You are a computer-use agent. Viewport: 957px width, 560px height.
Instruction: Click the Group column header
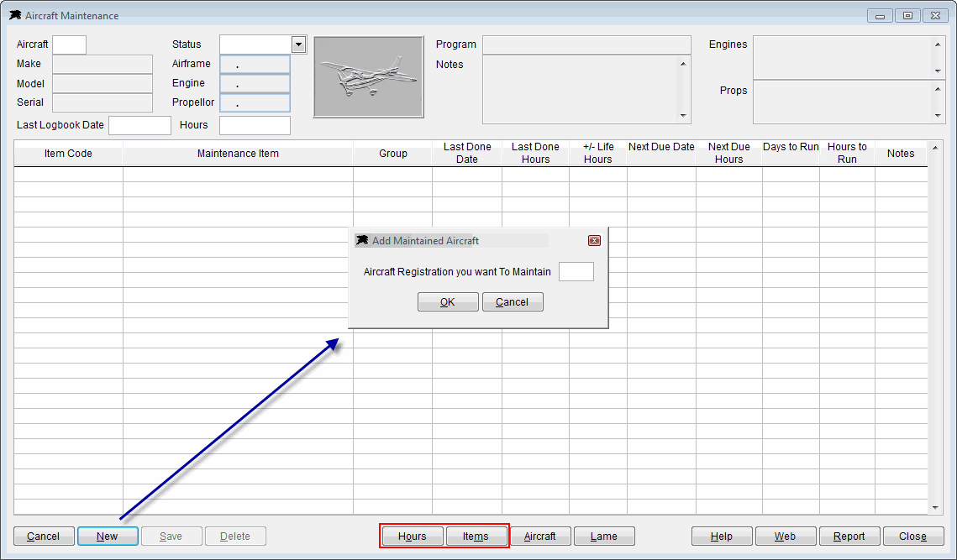393,154
